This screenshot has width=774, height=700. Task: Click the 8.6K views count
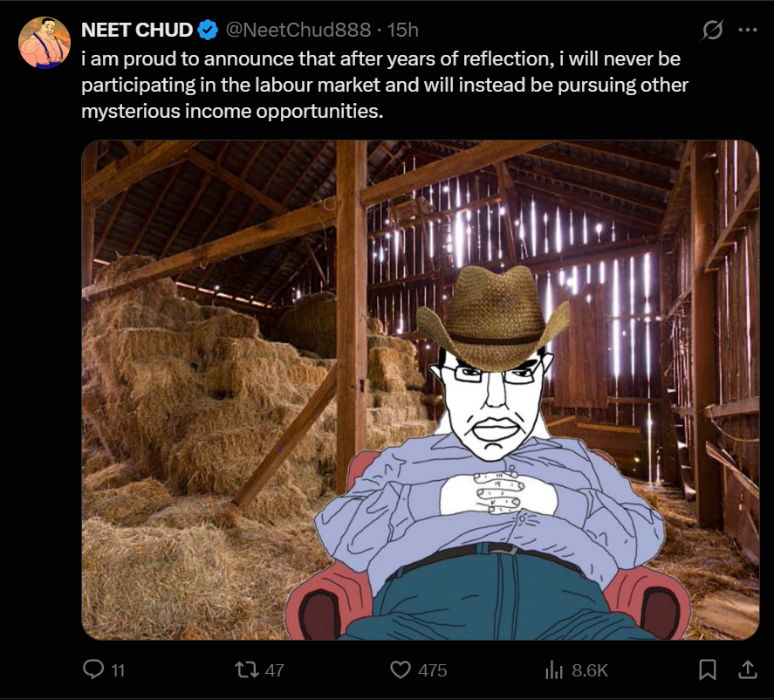[x=589, y=670]
